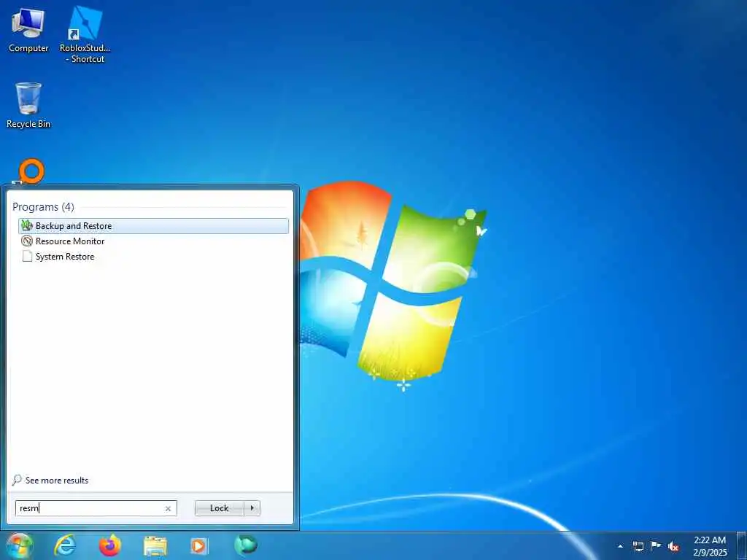
Task: Expand the shutdown options arrow beside Lock
Action: click(252, 508)
